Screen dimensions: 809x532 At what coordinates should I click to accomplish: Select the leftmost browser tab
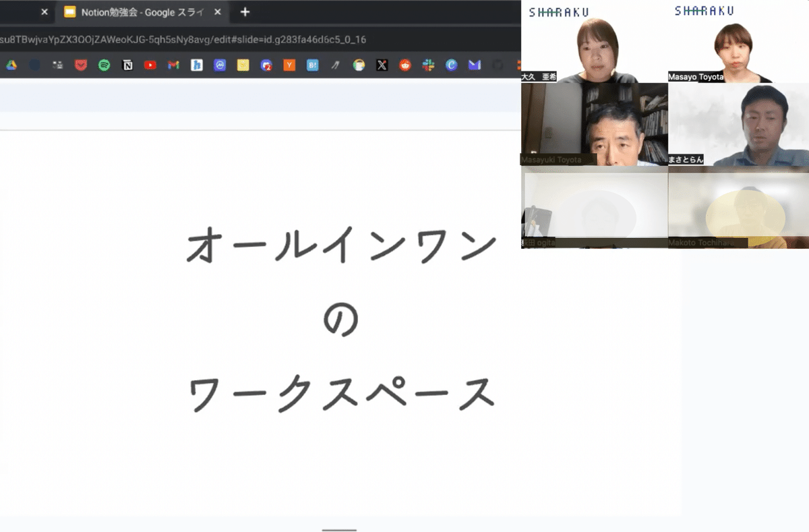pyautogui.click(x=20, y=11)
